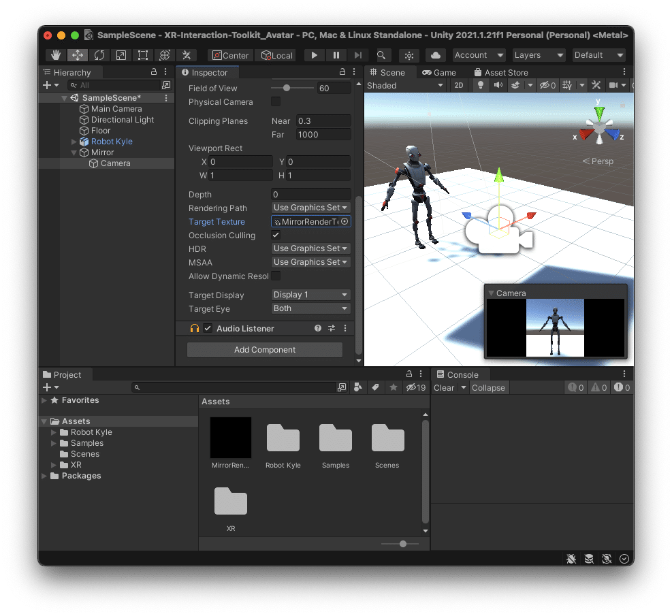Click the Hierarchy search field
The height and width of the screenshot is (616, 672).
tap(114, 85)
